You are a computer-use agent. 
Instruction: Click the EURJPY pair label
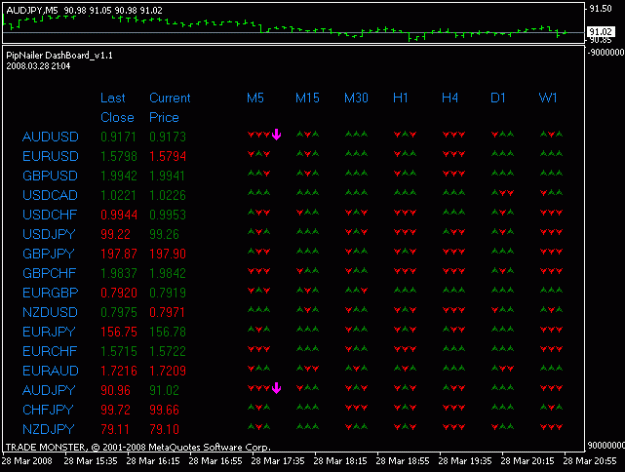(x=49, y=332)
